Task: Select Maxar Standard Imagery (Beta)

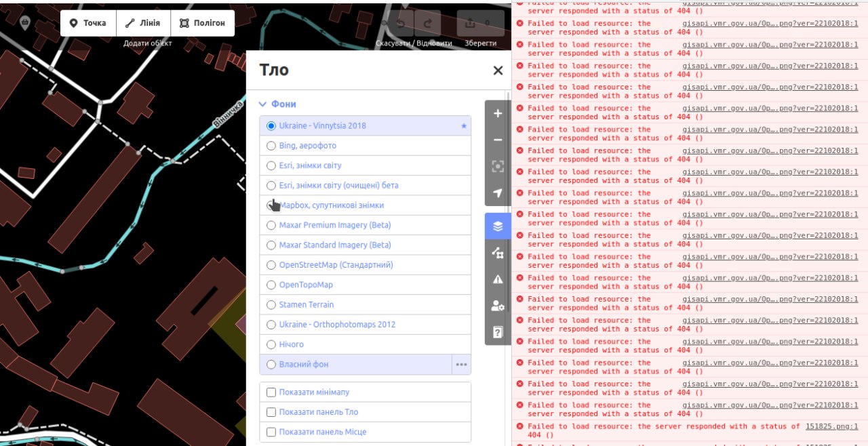Action: coord(365,245)
